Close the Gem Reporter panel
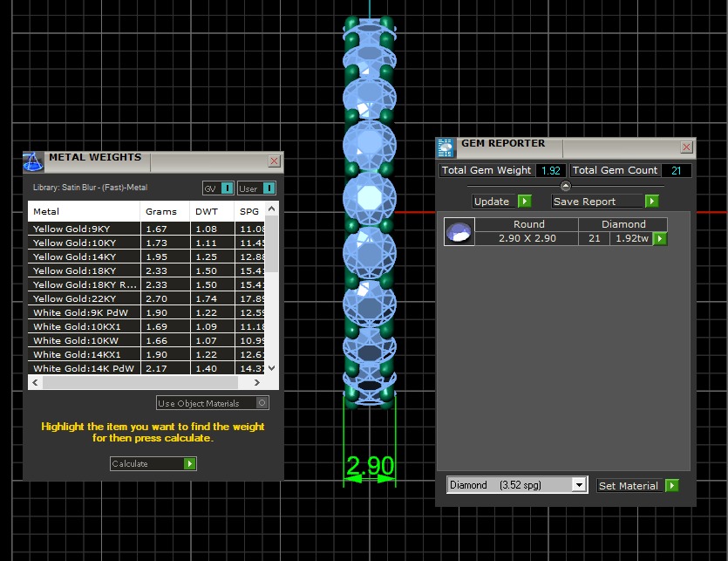Screen dimensions: 728x561 [687, 147]
